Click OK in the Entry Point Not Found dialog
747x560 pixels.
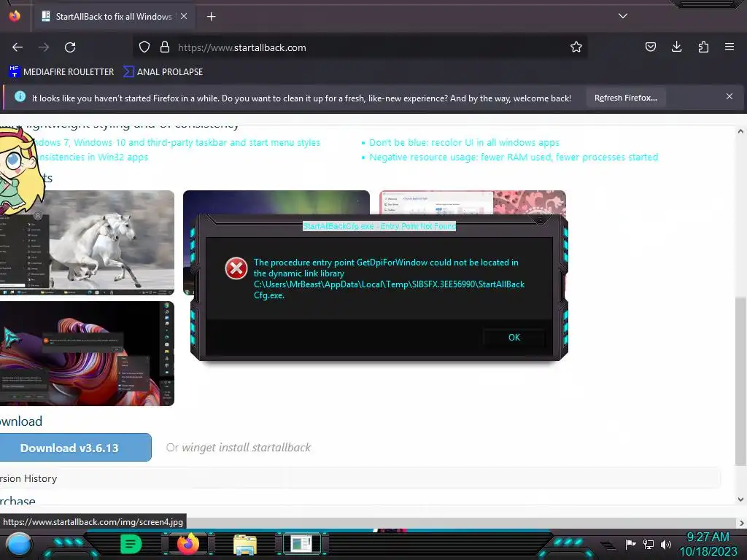(514, 338)
